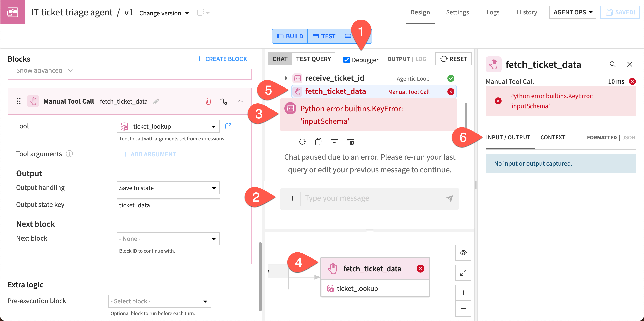Open Pre-execution block select dropdown
Image resolution: width=644 pixels, height=321 pixels.
pyautogui.click(x=159, y=301)
